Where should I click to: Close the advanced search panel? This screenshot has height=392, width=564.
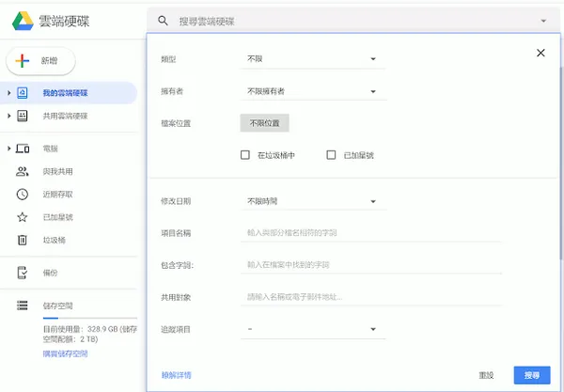[x=540, y=54]
